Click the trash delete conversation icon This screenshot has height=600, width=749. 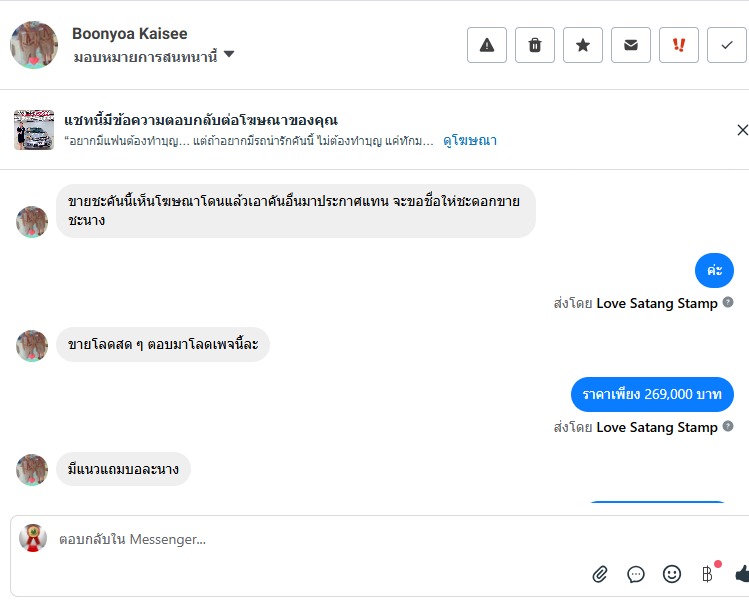tap(535, 45)
